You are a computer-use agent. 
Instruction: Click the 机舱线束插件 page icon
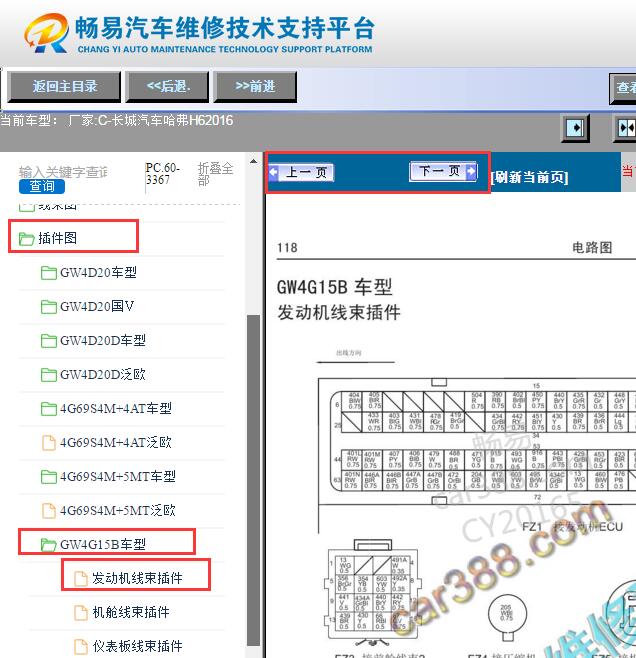point(81,613)
